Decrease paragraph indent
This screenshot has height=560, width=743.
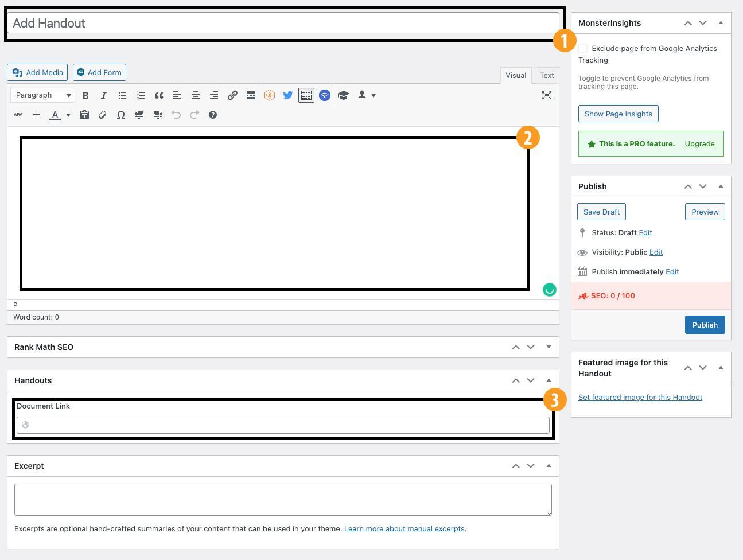pos(139,115)
